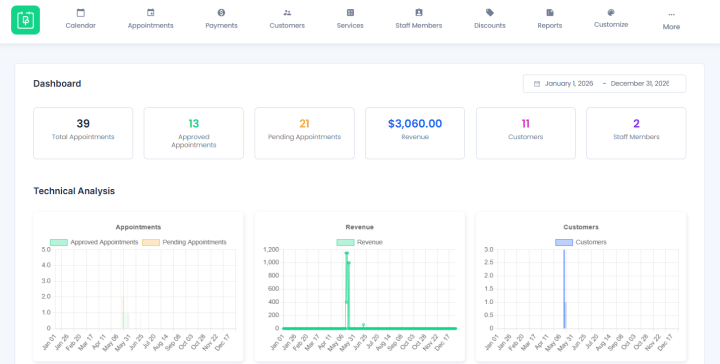Open the Customers menu label

(287, 26)
